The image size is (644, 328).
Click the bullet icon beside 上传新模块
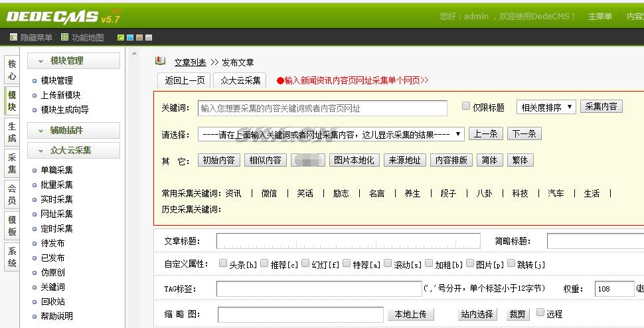(35, 96)
